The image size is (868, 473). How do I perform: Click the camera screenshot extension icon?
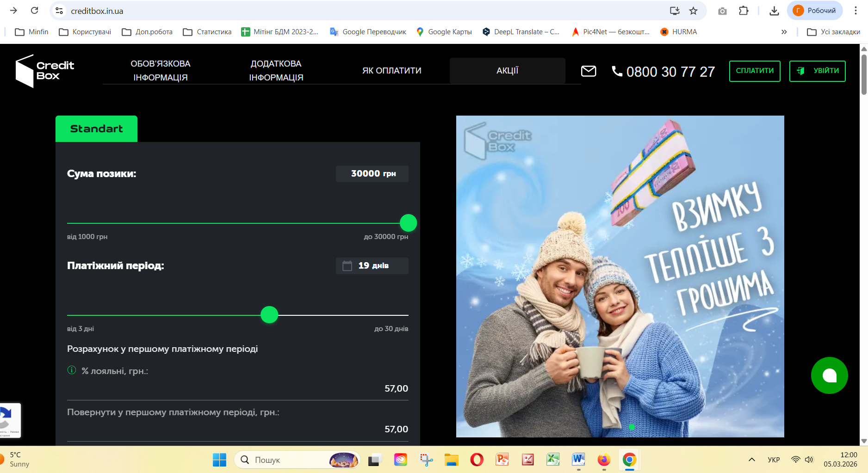tap(722, 11)
